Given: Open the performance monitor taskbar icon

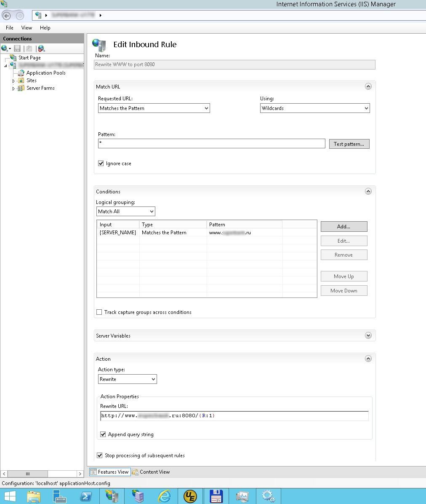Looking at the screenshot, I should point(242,496).
